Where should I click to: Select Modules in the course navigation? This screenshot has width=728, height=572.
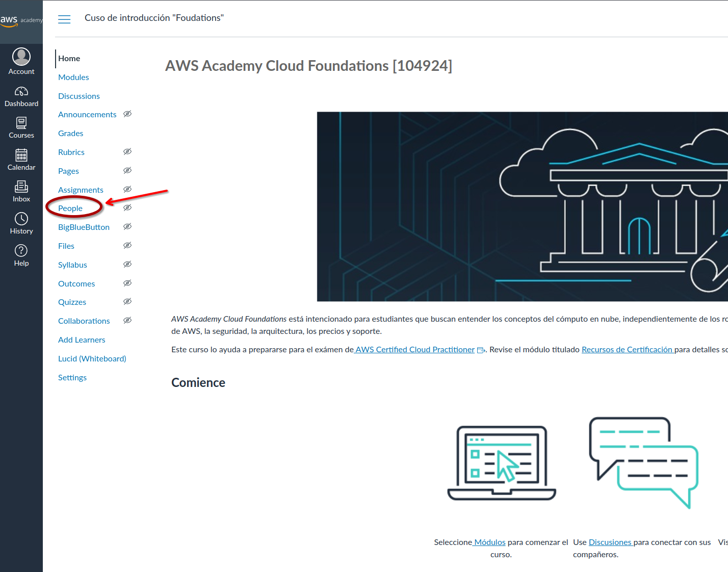pos(73,77)
